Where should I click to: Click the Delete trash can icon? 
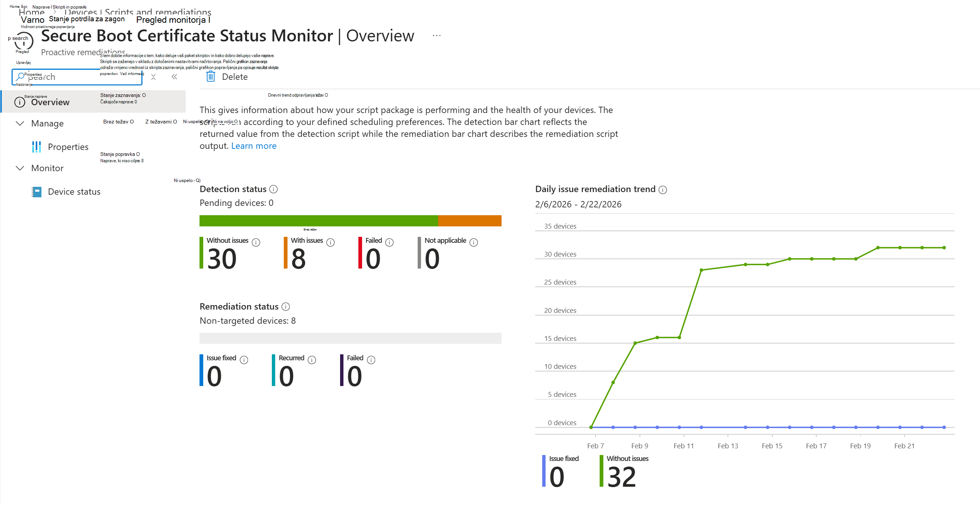210,76
